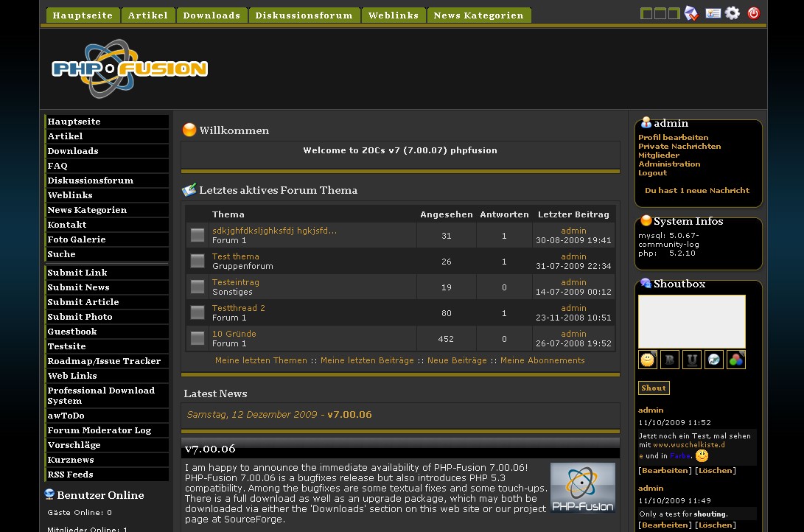Viewport: 804px width, 532px height.
Task: Open FAQ in the left sidebar
Action: 107,166
